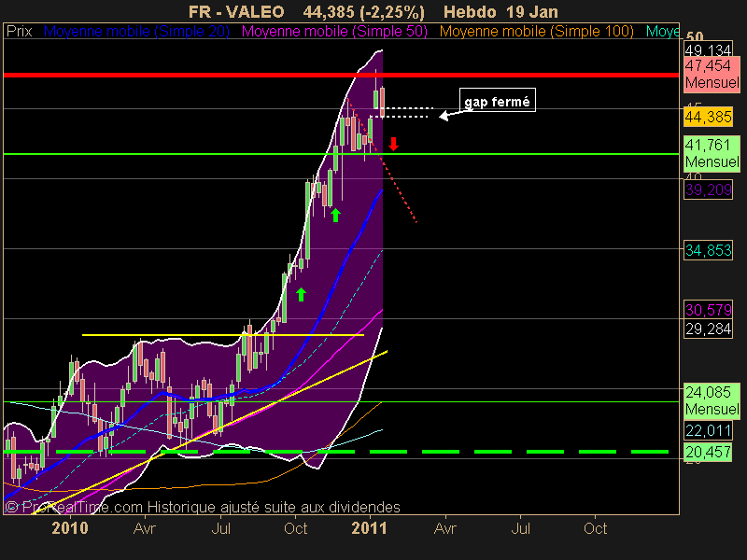747x560 pixels.
Task: Click the 22,011 axis value
Action: (x=708, y=430)
